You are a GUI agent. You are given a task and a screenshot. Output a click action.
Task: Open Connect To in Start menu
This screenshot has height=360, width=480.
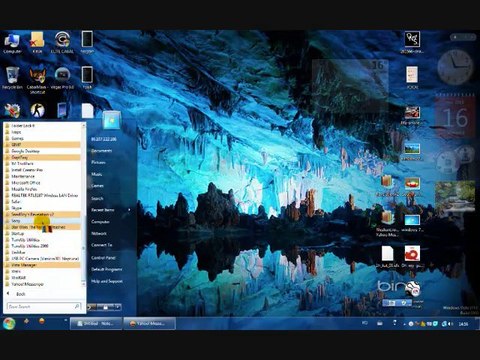102,245
